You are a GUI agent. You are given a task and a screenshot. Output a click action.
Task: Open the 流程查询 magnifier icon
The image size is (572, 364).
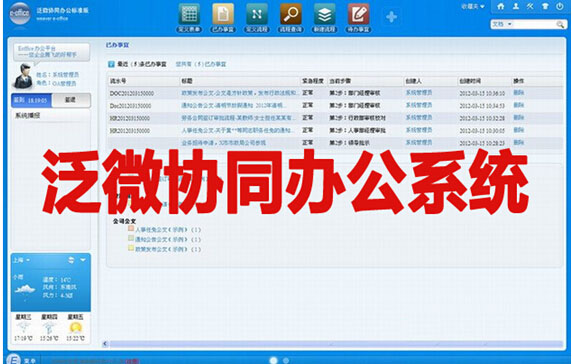[x=291, y=15]
